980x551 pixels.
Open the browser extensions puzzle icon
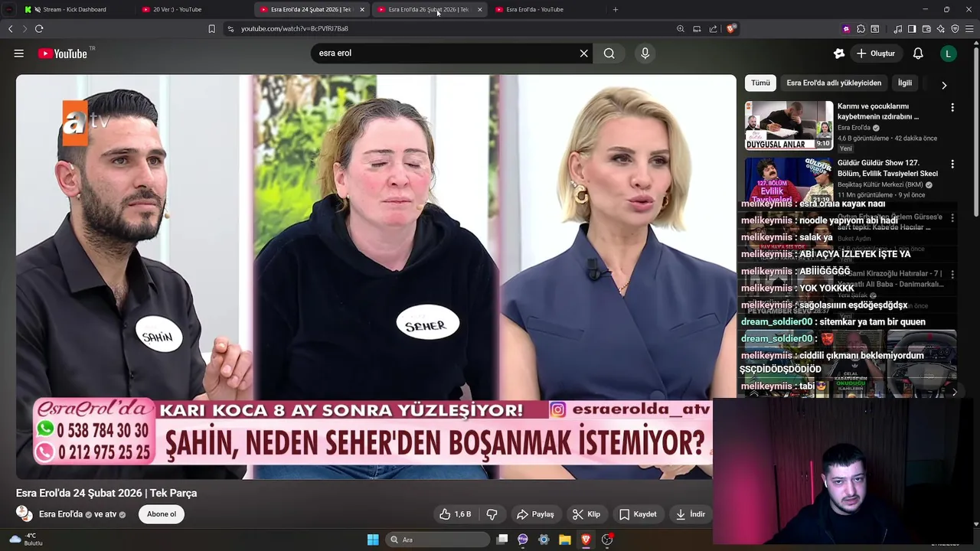[861, 29]
